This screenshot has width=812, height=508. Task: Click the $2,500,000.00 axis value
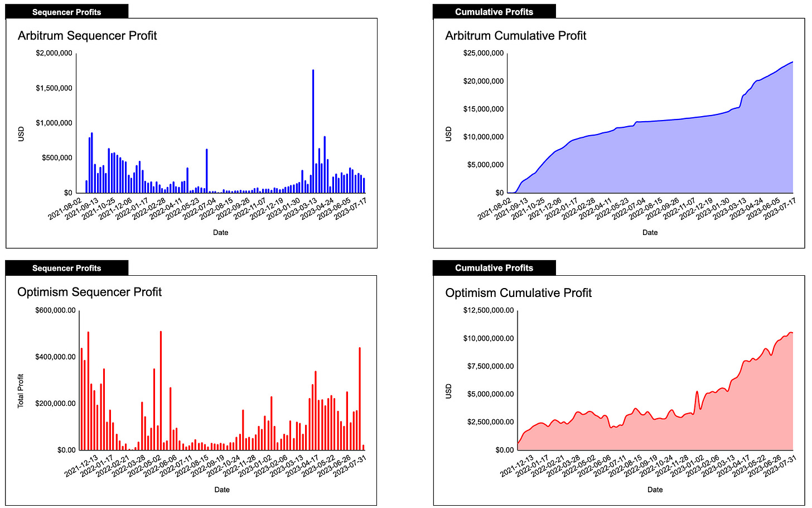tap(491, 422)
